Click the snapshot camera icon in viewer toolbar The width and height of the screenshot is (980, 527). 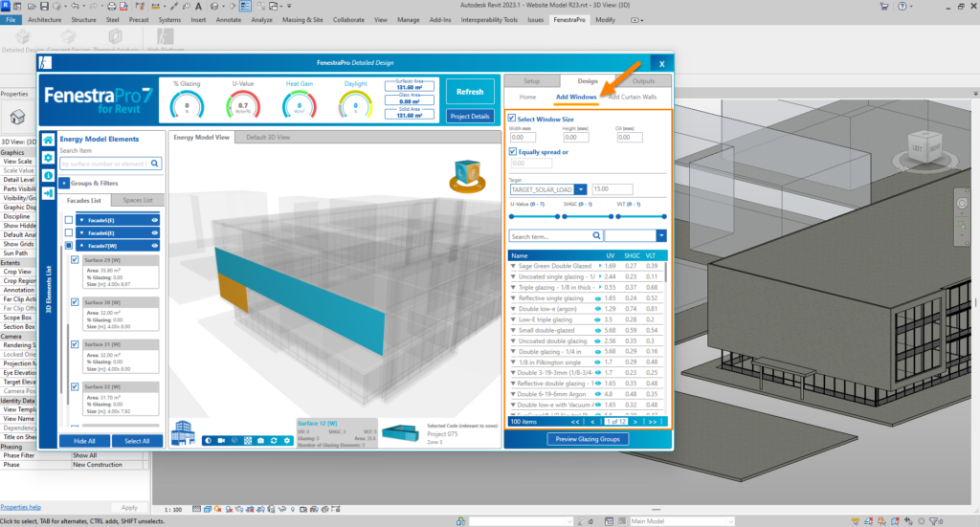pos(260,441)
